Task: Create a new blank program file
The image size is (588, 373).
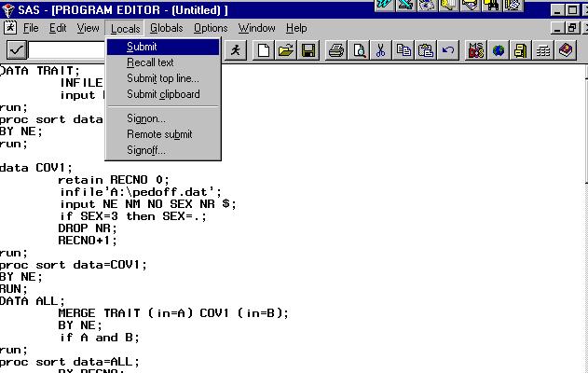Action: (x=264, y=50)
